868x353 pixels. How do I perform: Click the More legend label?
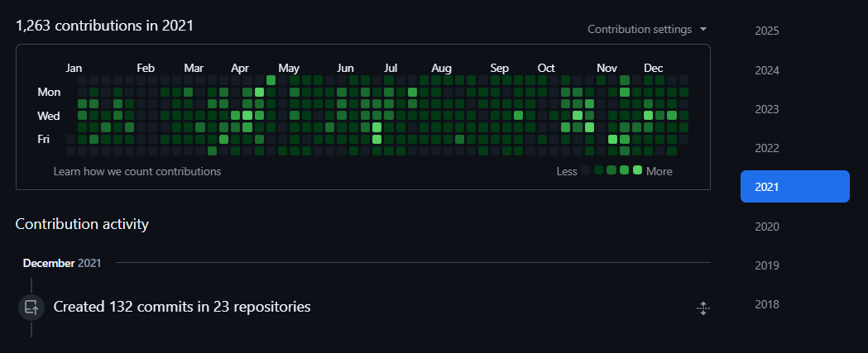(659, 171)
